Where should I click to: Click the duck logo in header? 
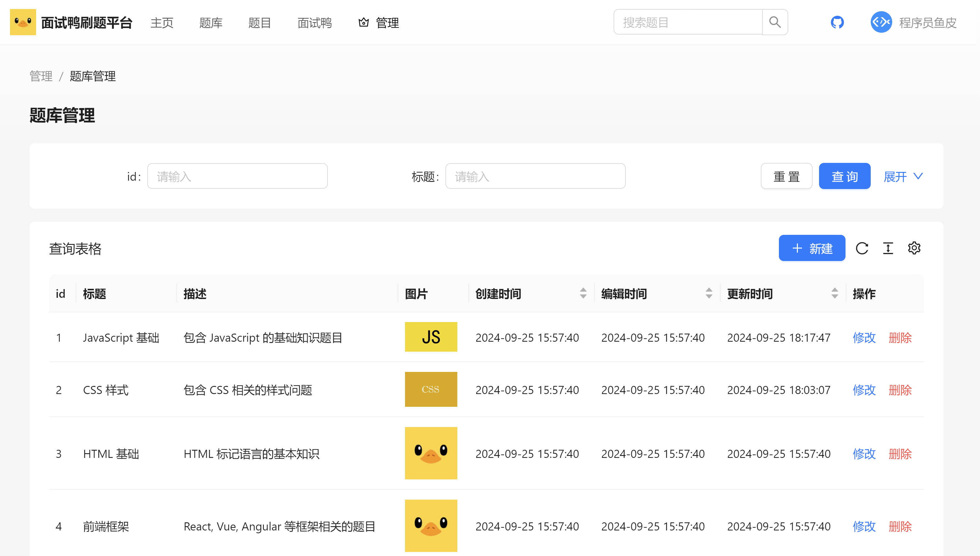[23, 22]
